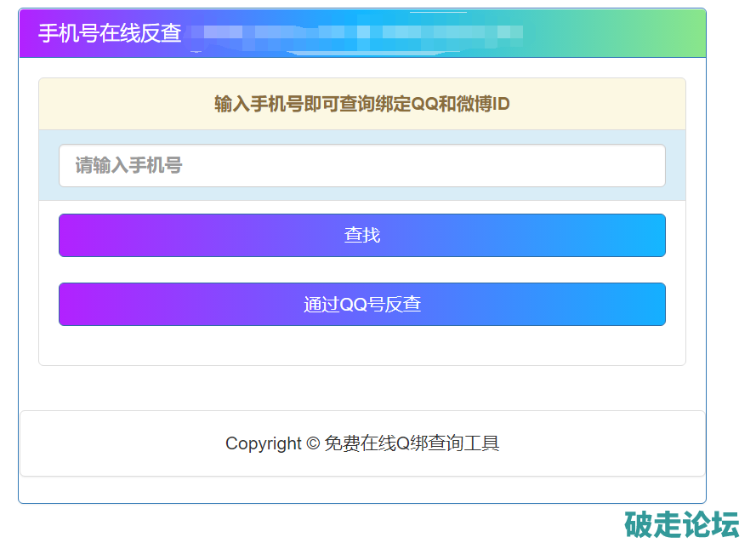This screenshot has width=756, height=543.
Task: Click the 手机号在线反查 header title
Action: (x=110, y=33)
